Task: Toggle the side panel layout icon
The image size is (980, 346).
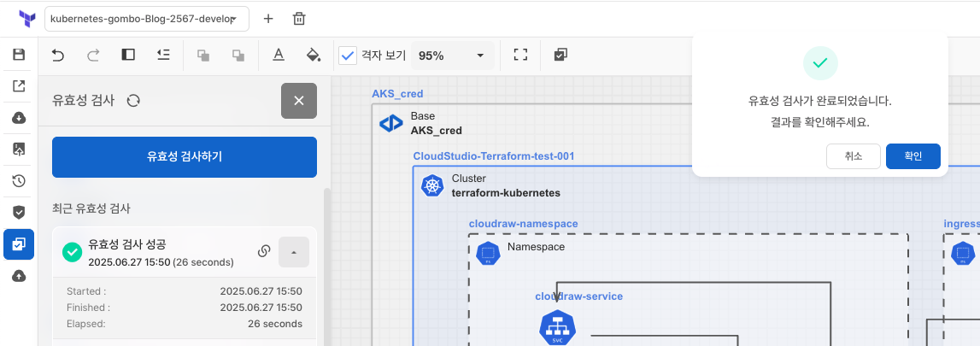Action: (128, 55)
